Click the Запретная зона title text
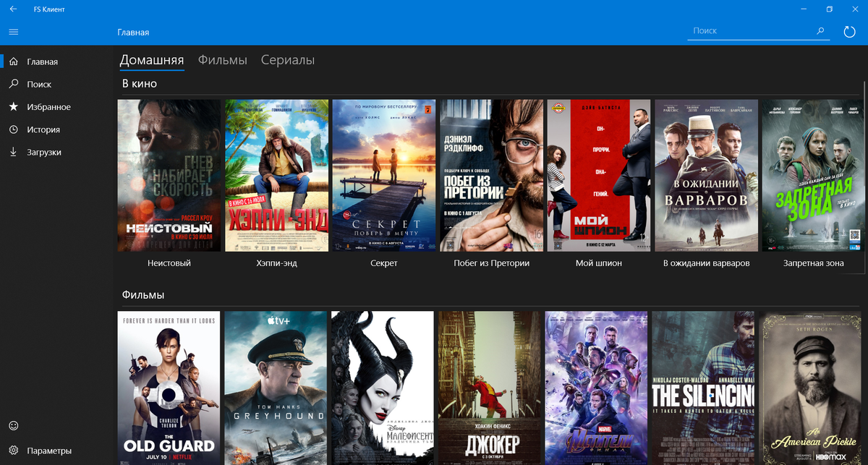Viewport: 868px width, 465px height. pyautogui.click(x=814, y=263)
